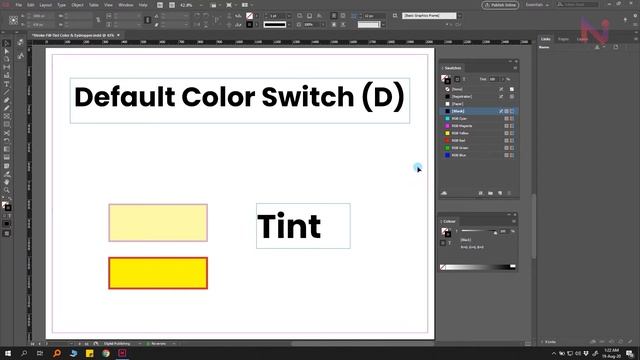This screenshot has width=640, height=360.
Task: Select the Rectangle tool
Action: click(7, 125)
